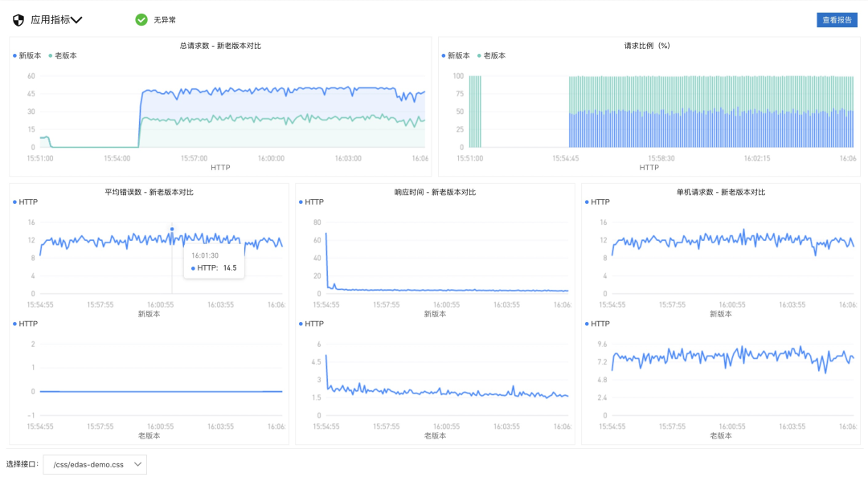
Task: Collapse the 应用指标 section chevron
Action: pyautogui.click(x=76, y=20)
